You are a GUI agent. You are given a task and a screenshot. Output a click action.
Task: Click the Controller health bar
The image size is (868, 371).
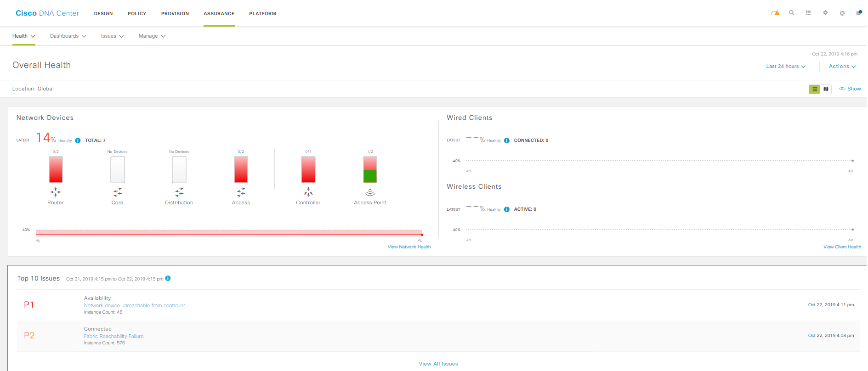(x=308, y=169)
